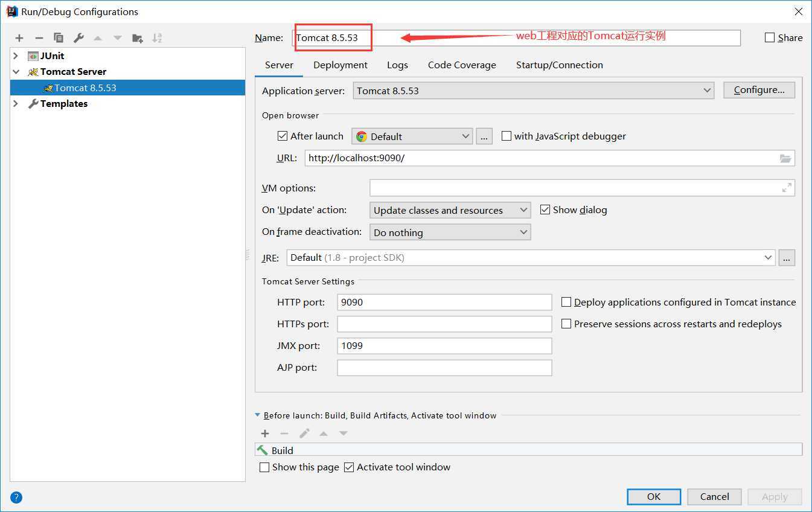Image resolution: width=812 pixels, height=512 pixels.
Task: Open the Default browser dropdown
Action: pos(412,136)
